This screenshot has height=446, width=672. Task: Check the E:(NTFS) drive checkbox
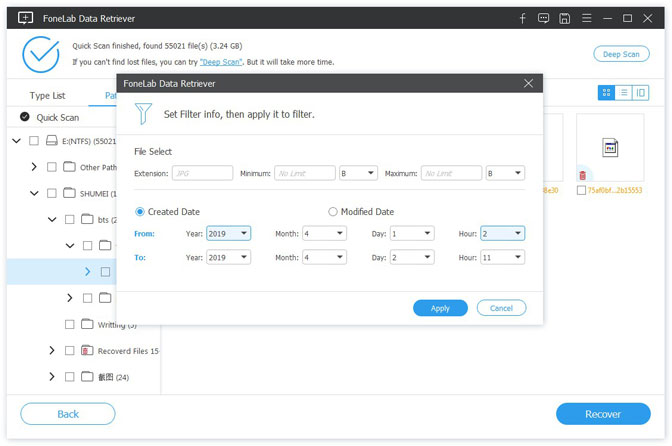click(34, 141)
